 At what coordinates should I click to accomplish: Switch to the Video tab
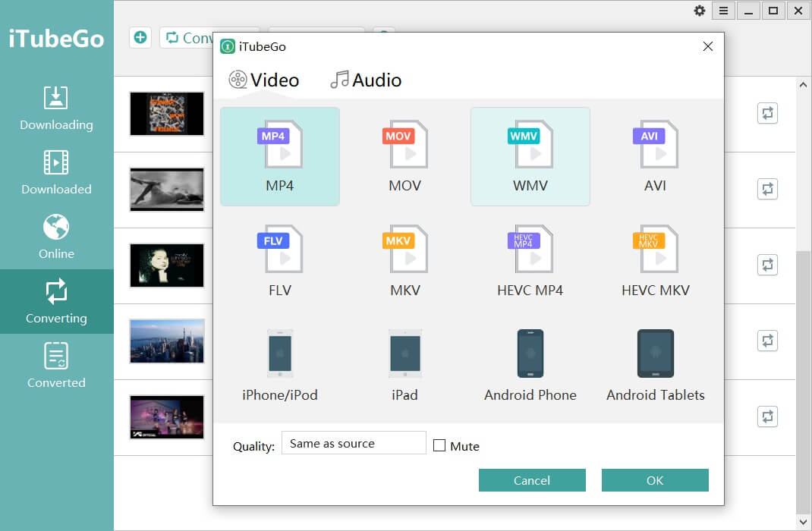[x=264, y=80]
